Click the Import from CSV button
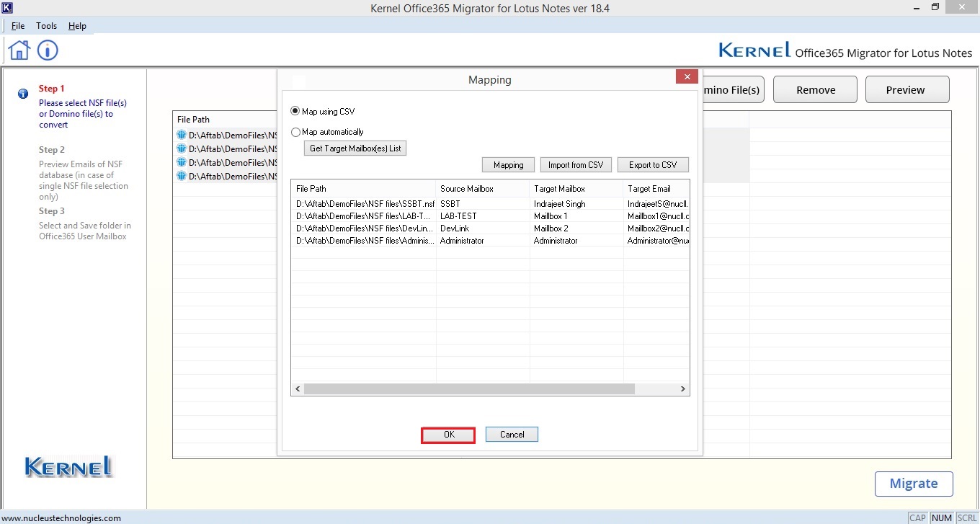The width and height of the screenshot is (980, 524). point(576,165)
